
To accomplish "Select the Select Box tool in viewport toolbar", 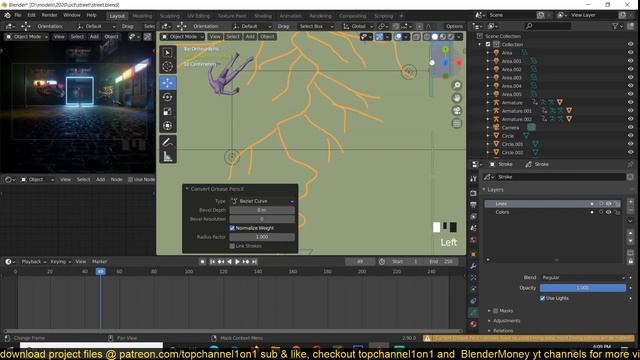I will 168,53.
